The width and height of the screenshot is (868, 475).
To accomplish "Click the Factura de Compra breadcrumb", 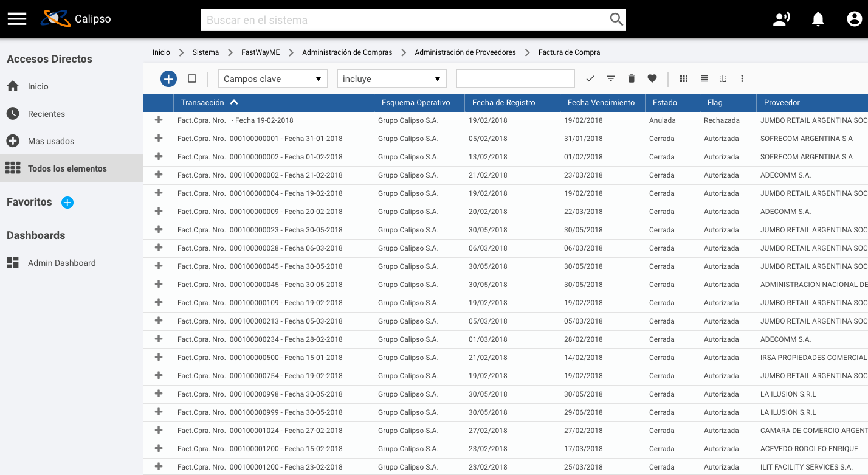I will coord(569,52).
